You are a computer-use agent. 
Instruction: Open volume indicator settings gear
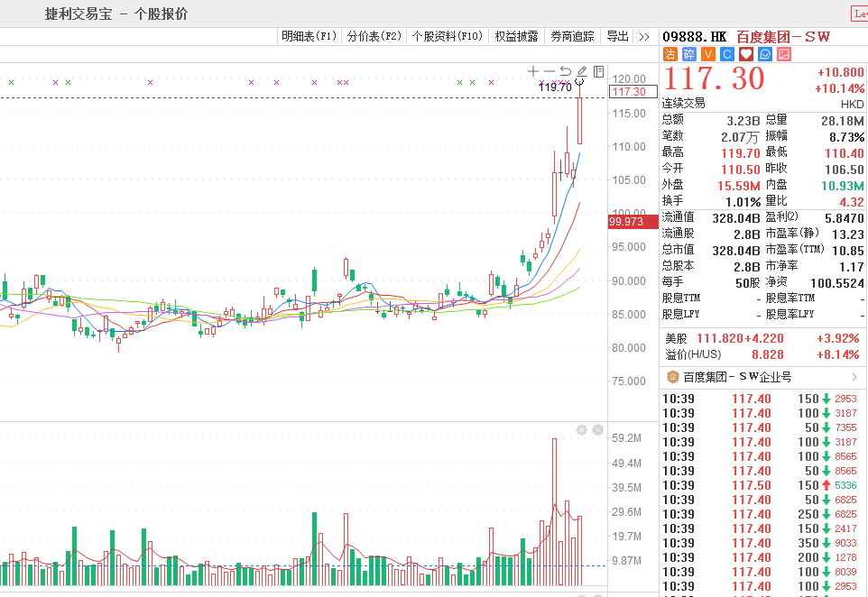pos(582,430)
